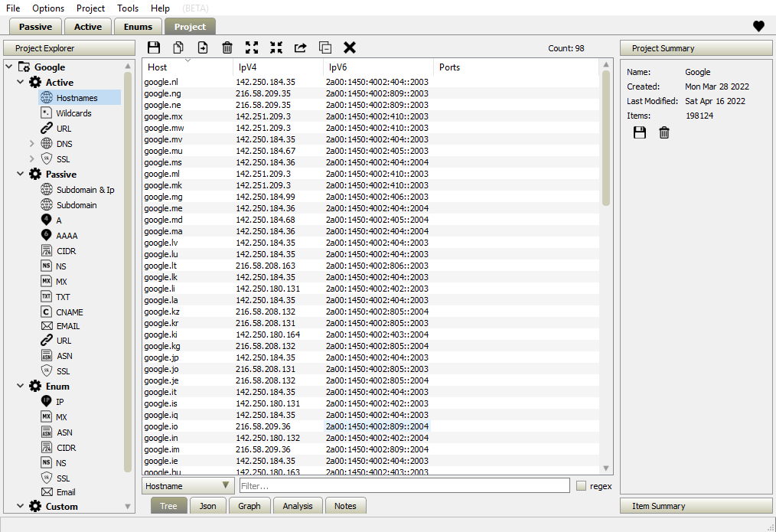Image resolution: width=776 pixels, height=532 pixels.
Task: Click the black heart icon
Action: (x=758, y=26)
